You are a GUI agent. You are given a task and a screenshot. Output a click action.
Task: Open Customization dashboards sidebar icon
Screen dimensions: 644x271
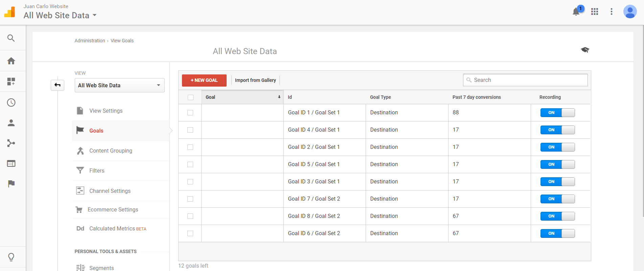click(11, 82)
